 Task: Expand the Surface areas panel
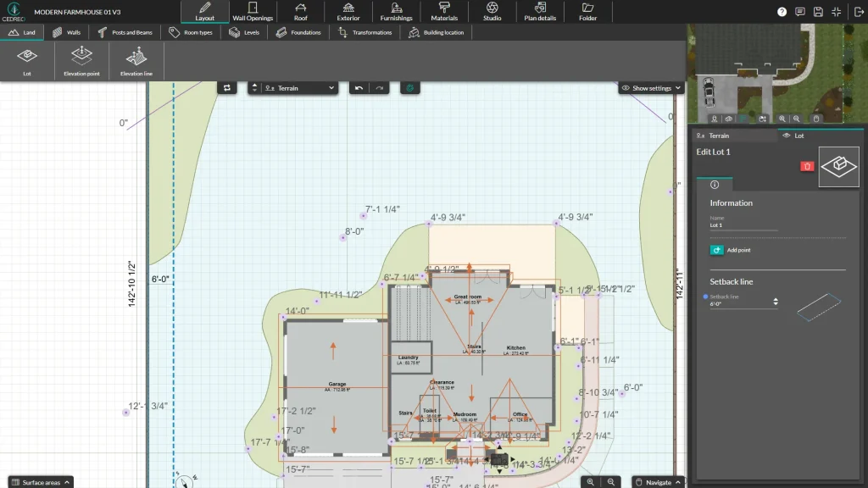[x=41, y=482]
